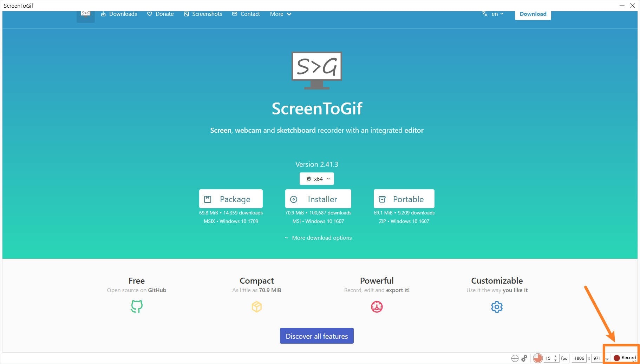Close the ScreenToGif recorder window
This screenshot has height=364, width=640.
(633, 6)
